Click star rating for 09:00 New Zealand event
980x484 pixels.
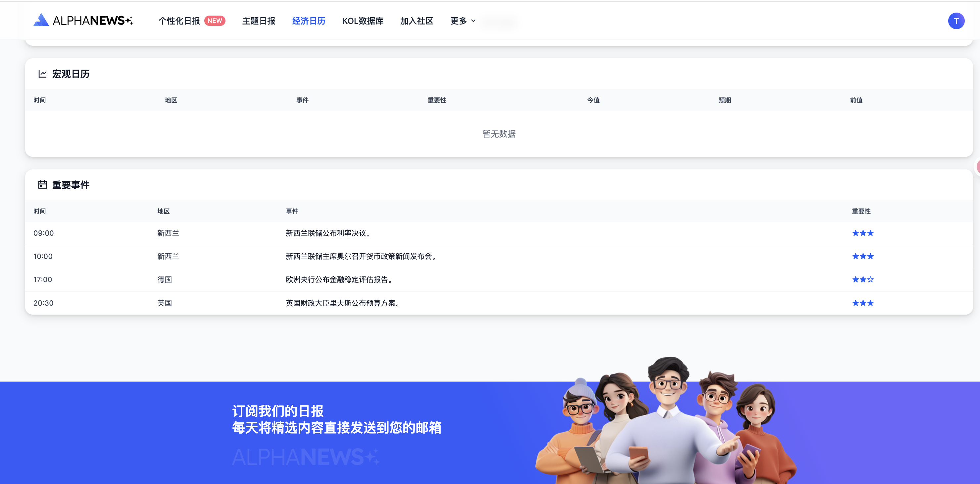point(862,233)
